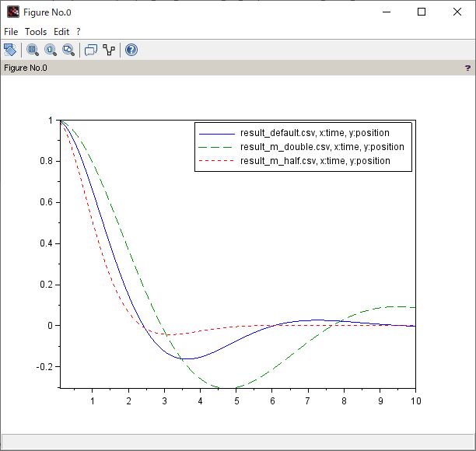Click the Scilab icon in the title bar
Screen dimensions: 476x451
pyautogui.click(x=12, y=12)
